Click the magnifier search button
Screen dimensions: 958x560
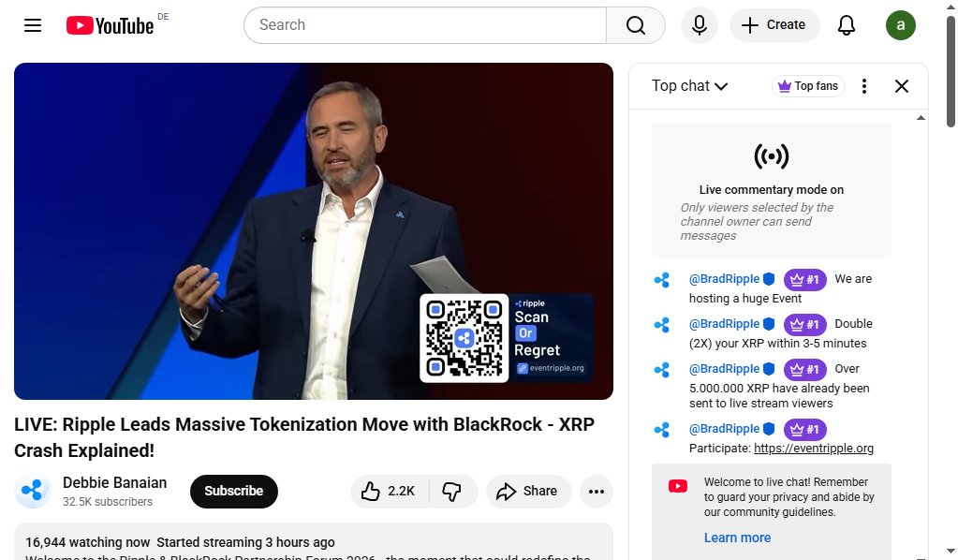[x=636, y=25]
